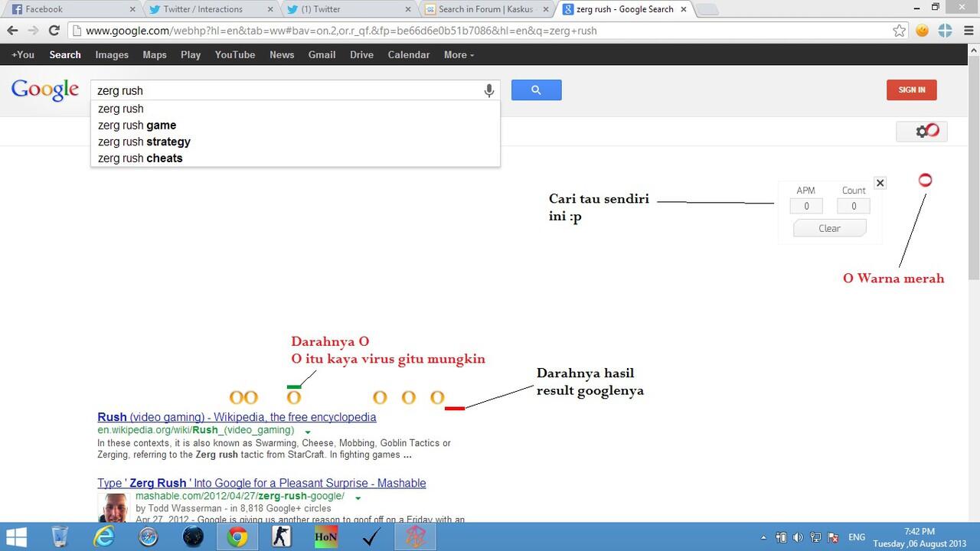Viewport: 980px width, 551px height.
Task: Show hidden tray icons arrow
Action: coord(763,537)
